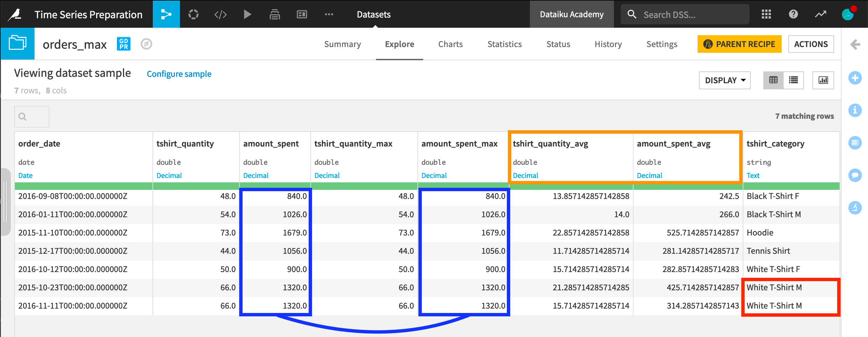The height and width of the screenshot is (337, 868).
Task: Click the help question mark icon
Action: pos(793,14)
